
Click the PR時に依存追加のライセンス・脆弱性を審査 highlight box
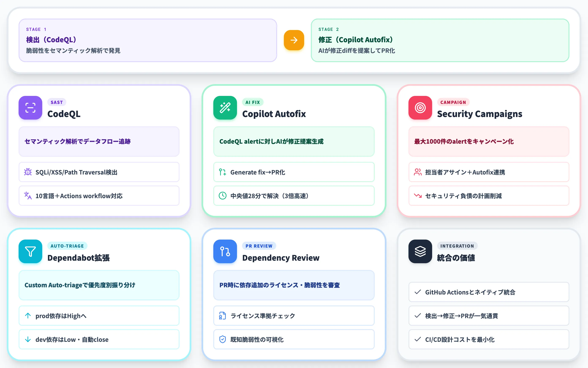pyautogui.click(x=294, y=285)
